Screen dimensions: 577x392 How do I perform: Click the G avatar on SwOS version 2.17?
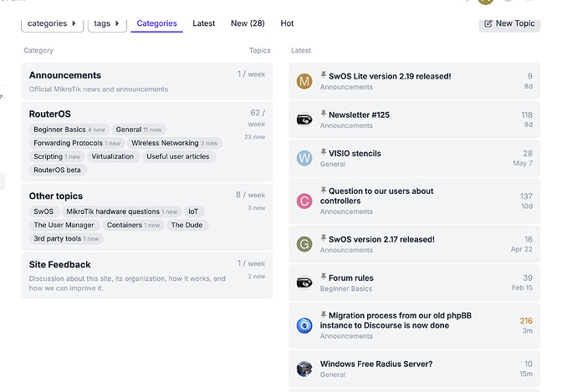tap(304, 244)
